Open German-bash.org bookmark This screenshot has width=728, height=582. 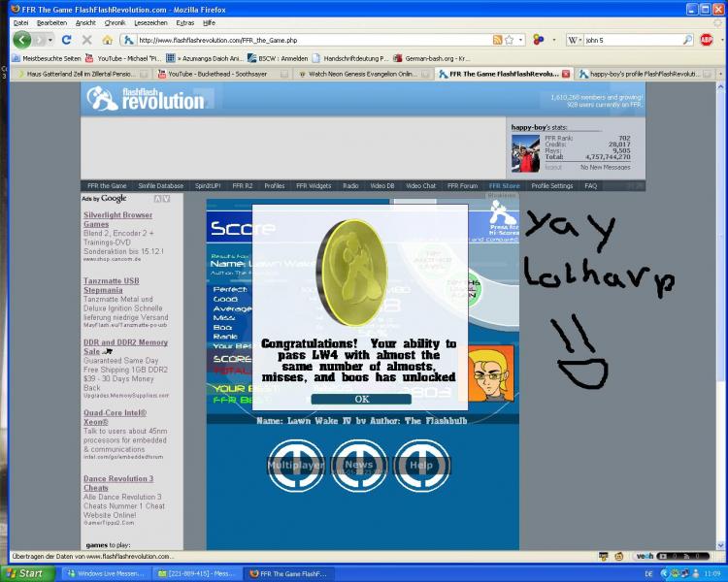(x=432, y=58)
